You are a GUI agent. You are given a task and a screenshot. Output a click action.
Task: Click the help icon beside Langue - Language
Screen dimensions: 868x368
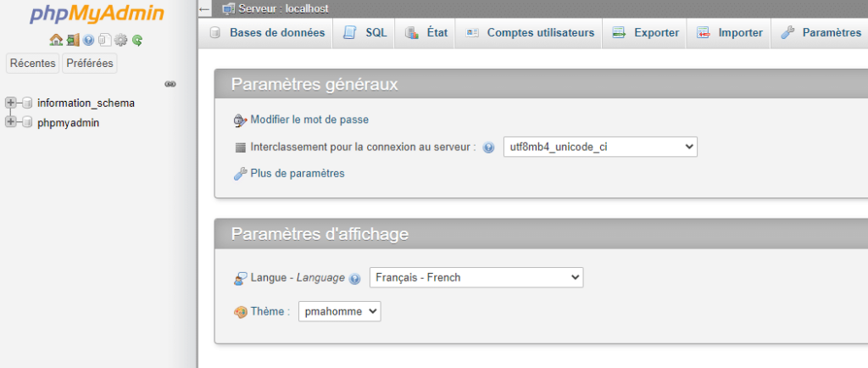[x=355, y=278]
